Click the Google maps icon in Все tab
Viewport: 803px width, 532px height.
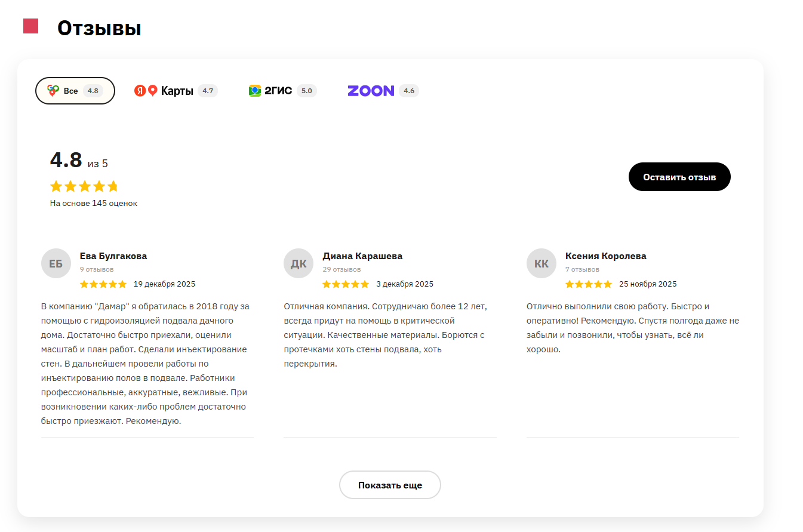(53, 91)
